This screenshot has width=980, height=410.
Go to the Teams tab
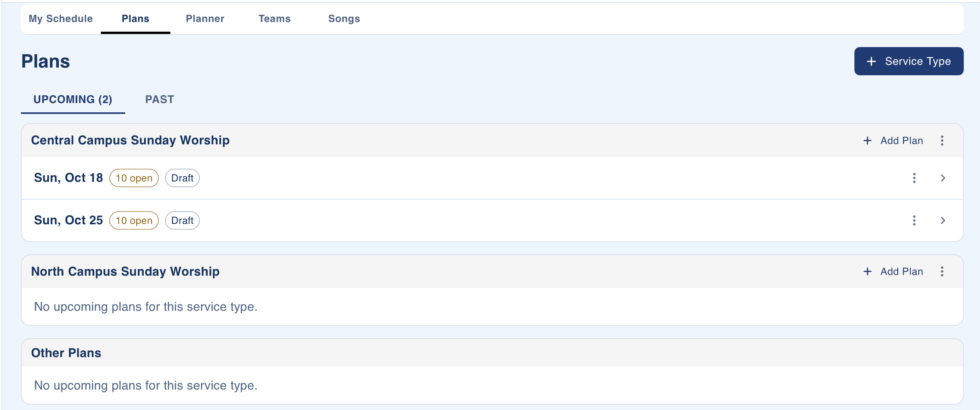click(x=274, y=19)
